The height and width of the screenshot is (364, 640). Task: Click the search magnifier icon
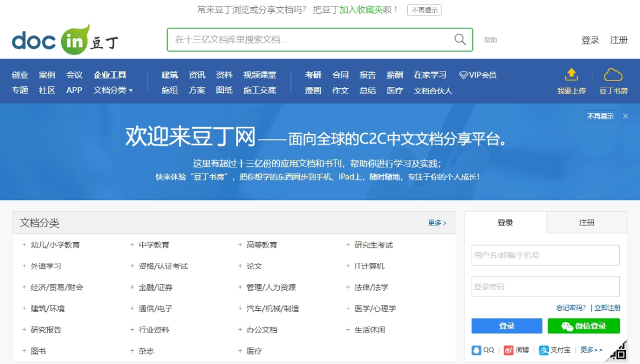[460, 40]
